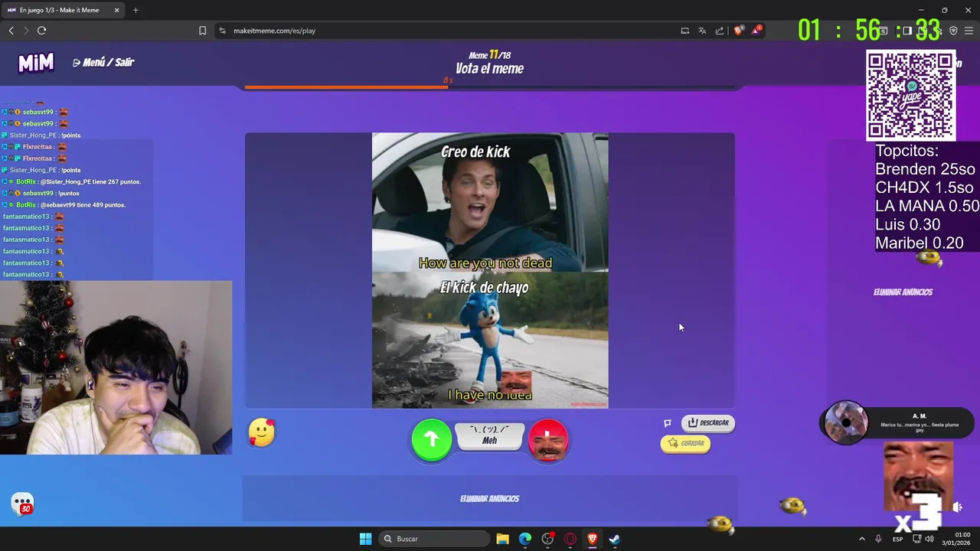Click 'CH4DX 1.5so' in Topcitos list
The image size is (980, 551).
924,187
